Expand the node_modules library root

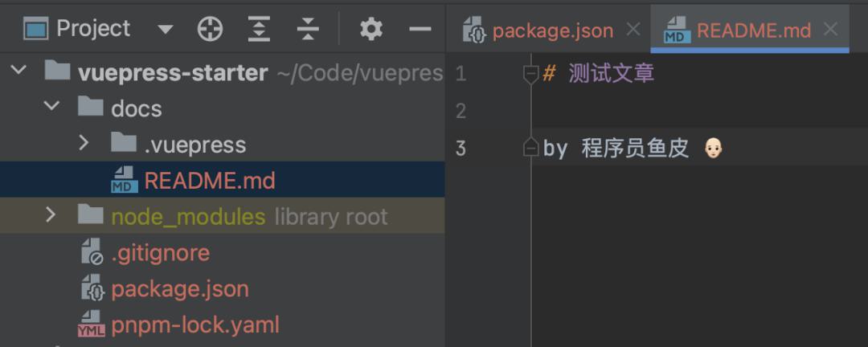coord(51,214)
